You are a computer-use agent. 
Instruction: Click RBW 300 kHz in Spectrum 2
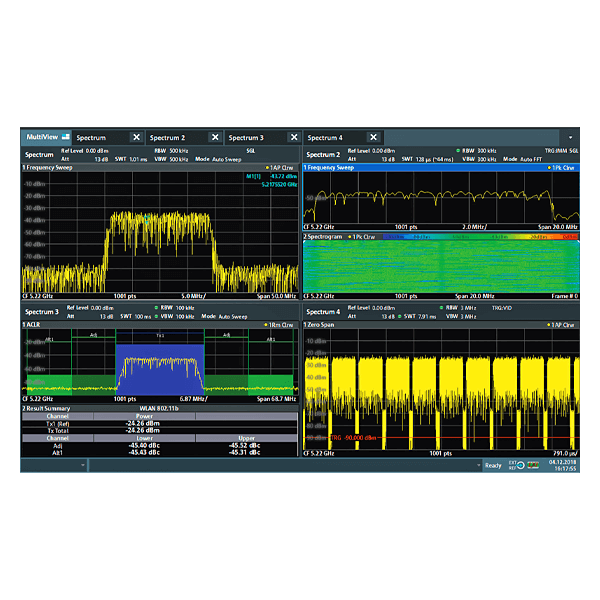click(x=476, y=151)
